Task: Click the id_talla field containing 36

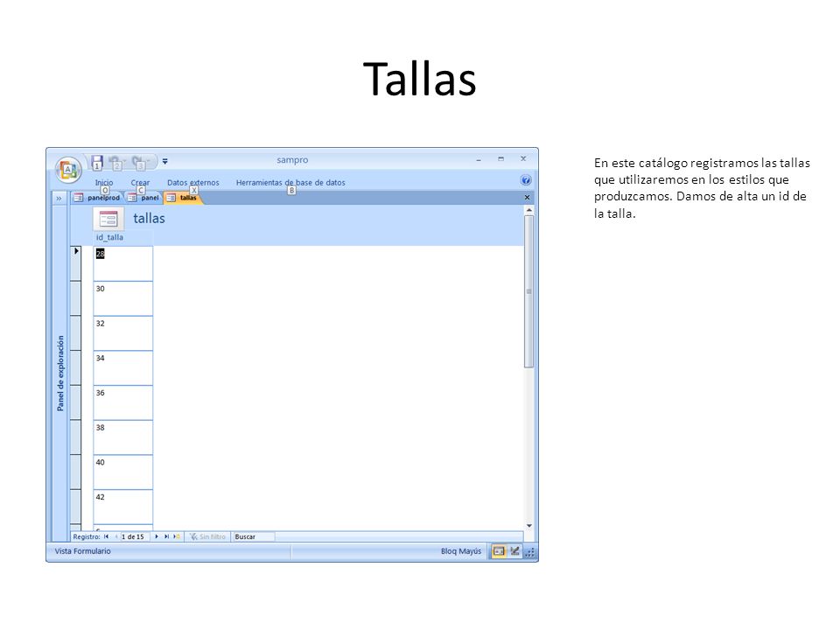Action: click(123, 402)
